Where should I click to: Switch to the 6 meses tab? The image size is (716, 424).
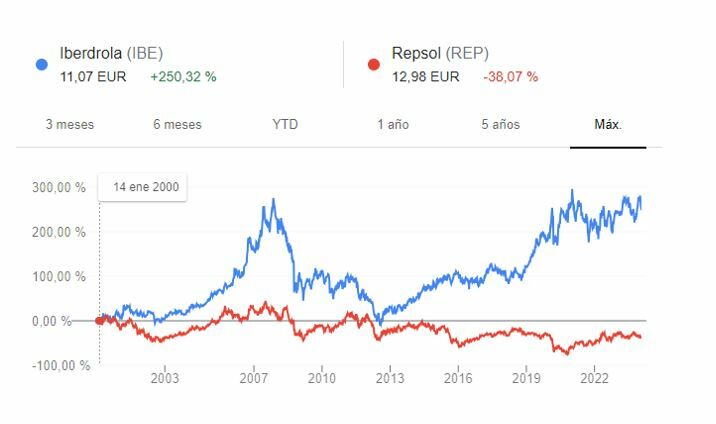click(x=177, y=125)
